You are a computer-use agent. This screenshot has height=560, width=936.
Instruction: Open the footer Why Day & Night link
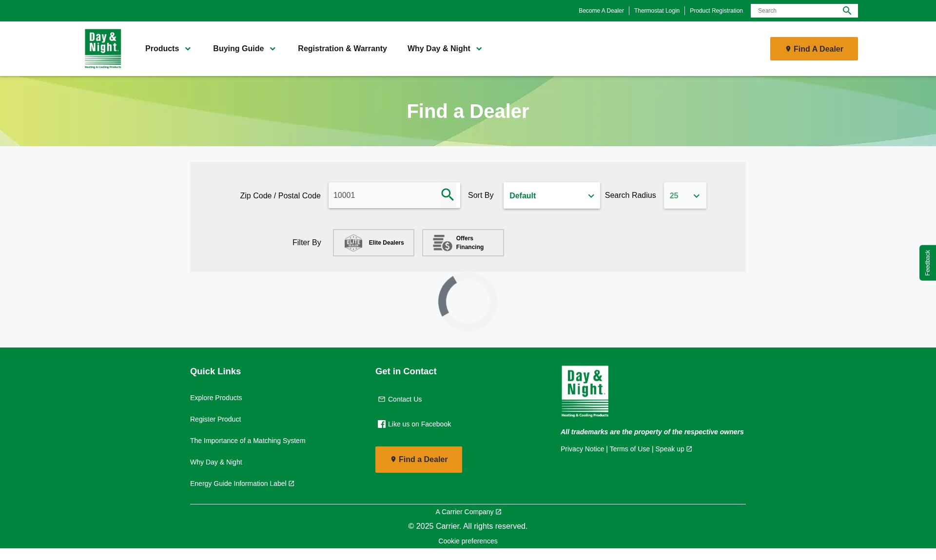[216, 462]
